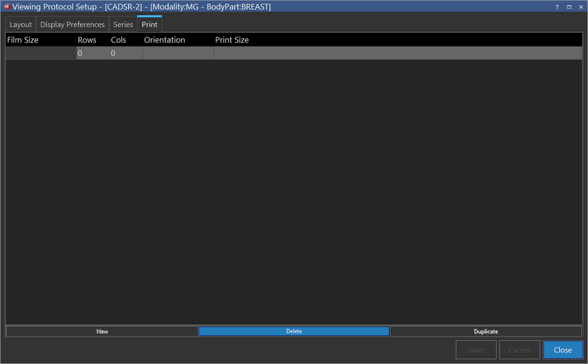Select the Print Size cell in first row
This screenshot has width=588, height=364.
[397, 53]
